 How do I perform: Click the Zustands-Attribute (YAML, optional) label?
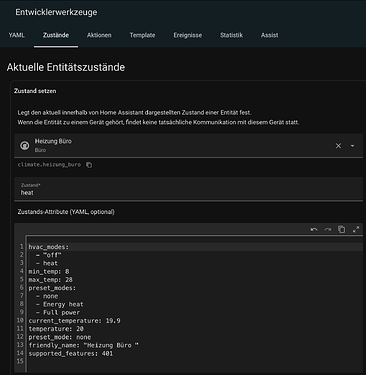66,212
